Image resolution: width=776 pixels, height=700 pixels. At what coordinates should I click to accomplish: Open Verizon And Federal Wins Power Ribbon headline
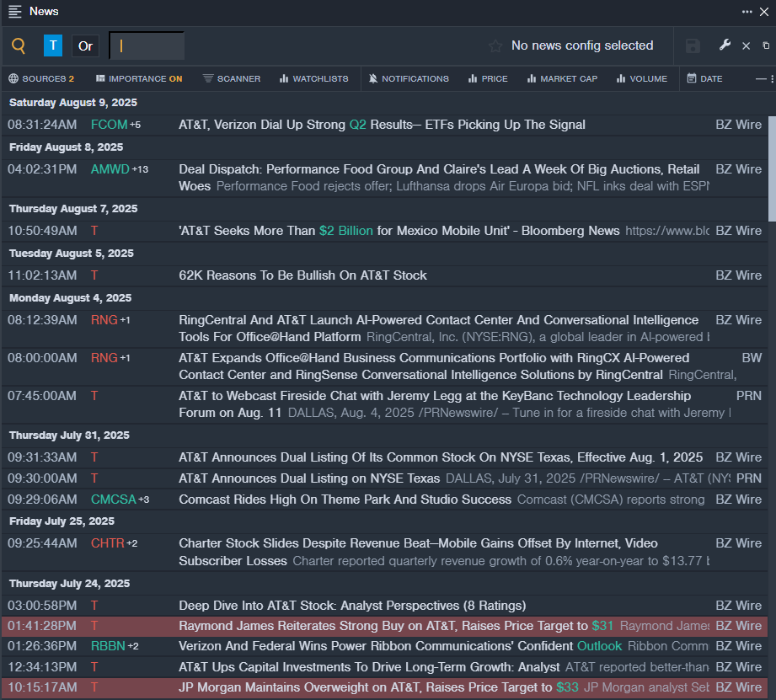[400, 647]
